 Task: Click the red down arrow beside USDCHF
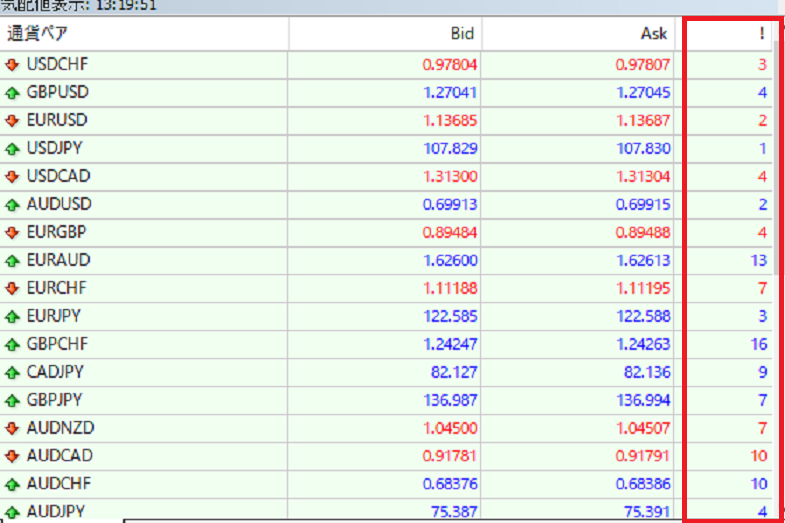coord(12,65)
